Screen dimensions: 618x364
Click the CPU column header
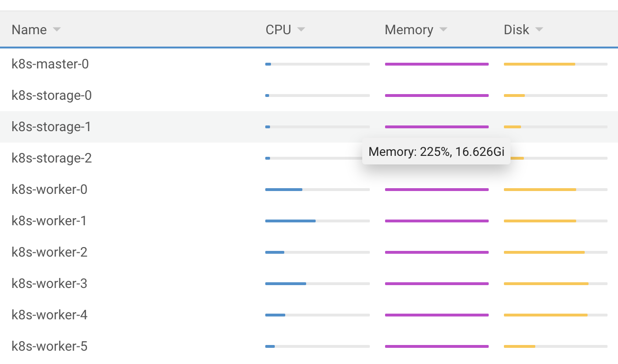coord(278,29)
